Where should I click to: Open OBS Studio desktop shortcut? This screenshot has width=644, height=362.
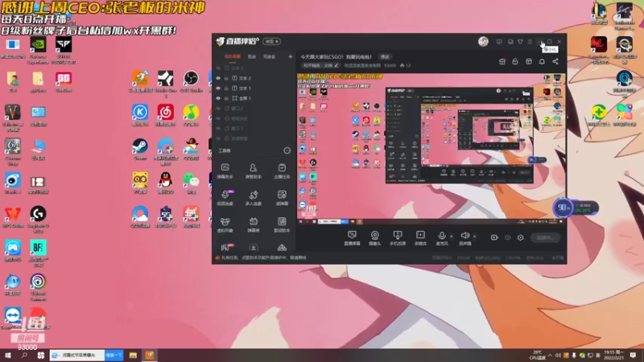pyautogui.click(x=191, y=81)
